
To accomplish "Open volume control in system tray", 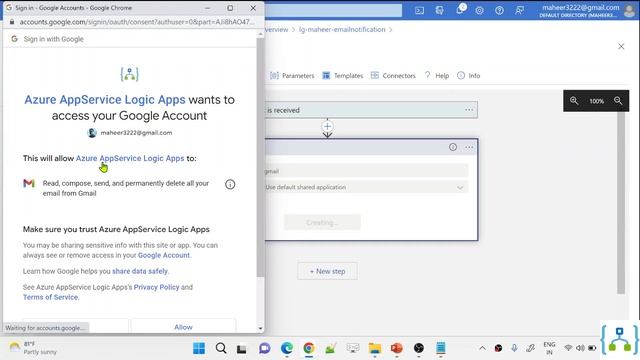I will click(580, 348).
